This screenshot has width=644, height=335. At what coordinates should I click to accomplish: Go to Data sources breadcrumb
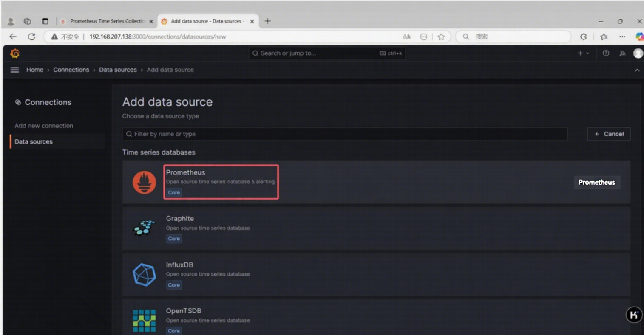click(x=118, y=70)
